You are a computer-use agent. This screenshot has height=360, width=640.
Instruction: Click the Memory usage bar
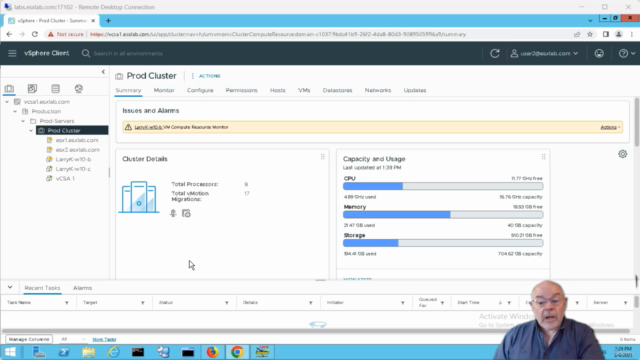(443, 215)
